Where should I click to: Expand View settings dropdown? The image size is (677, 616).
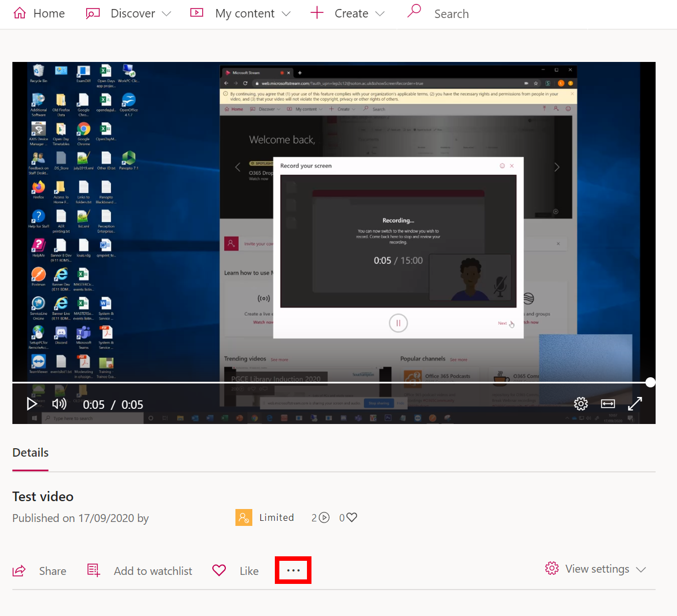[x=595, y=569]
